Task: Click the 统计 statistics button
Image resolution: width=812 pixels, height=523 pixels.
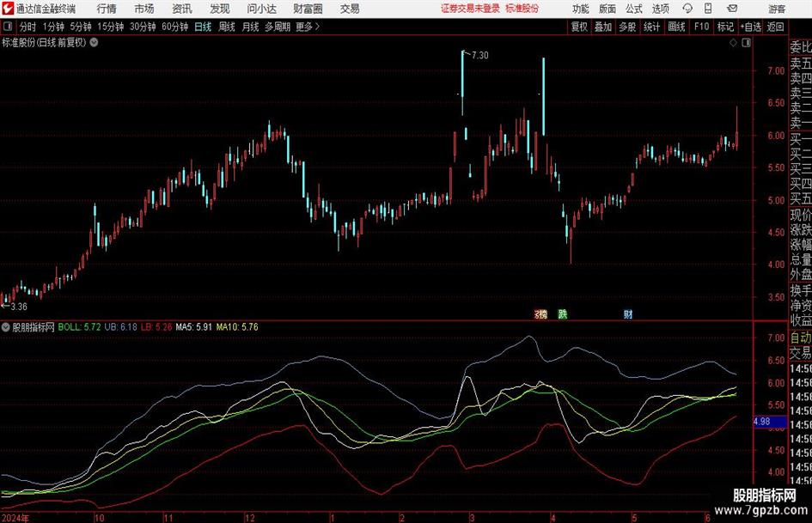Action: coord(652,27)
